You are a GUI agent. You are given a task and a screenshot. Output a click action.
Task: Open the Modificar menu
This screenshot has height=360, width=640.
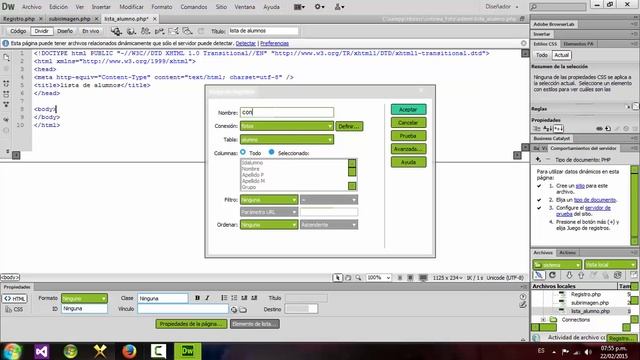coord(131,7)
